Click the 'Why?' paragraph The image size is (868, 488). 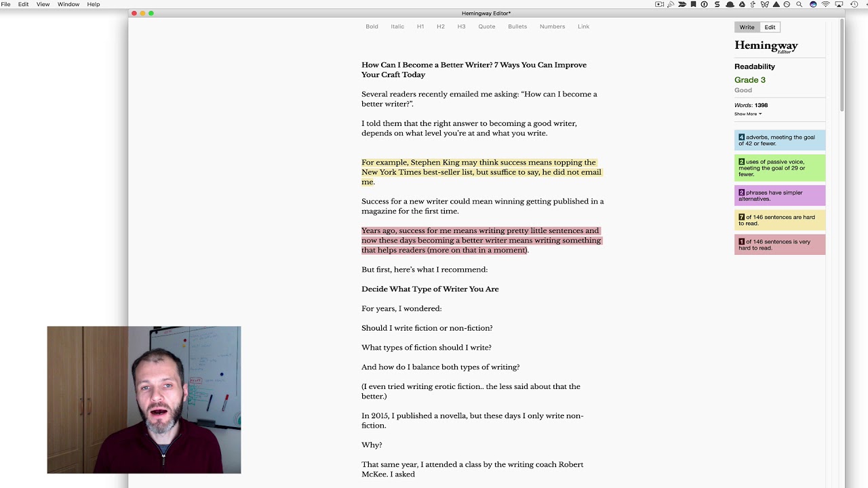(372, 445)
